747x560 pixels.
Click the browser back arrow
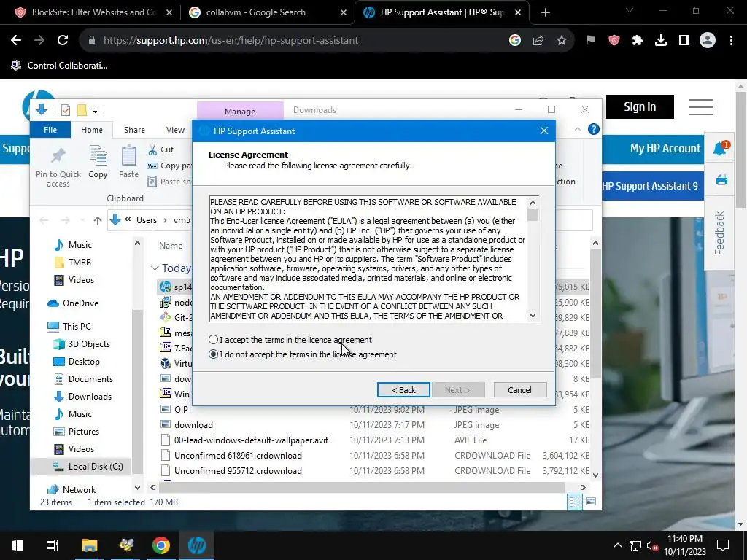(x=16, y=41)
